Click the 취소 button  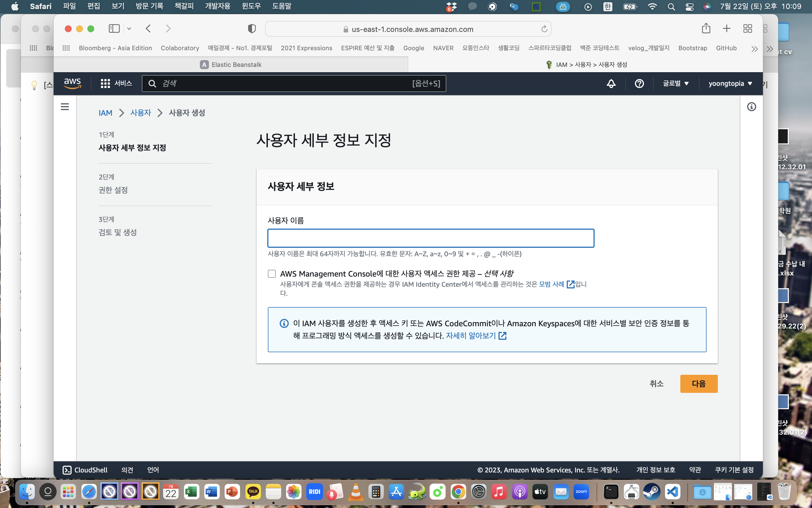[x=656, y=383]
